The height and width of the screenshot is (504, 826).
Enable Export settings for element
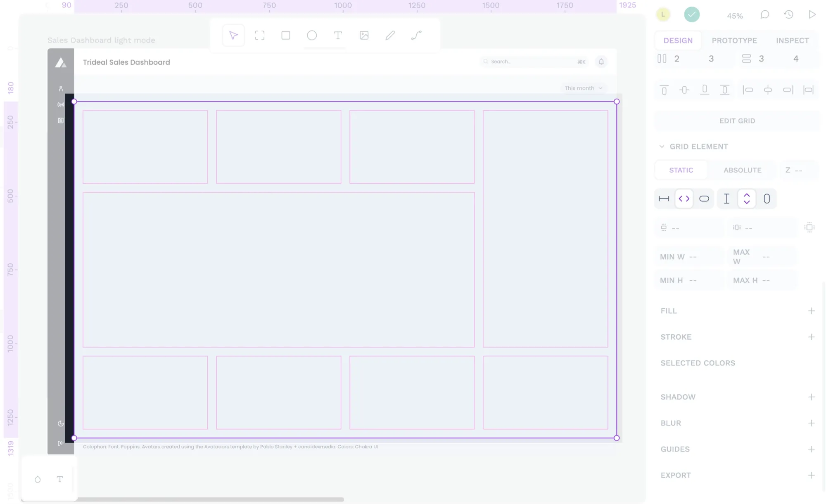812,475
